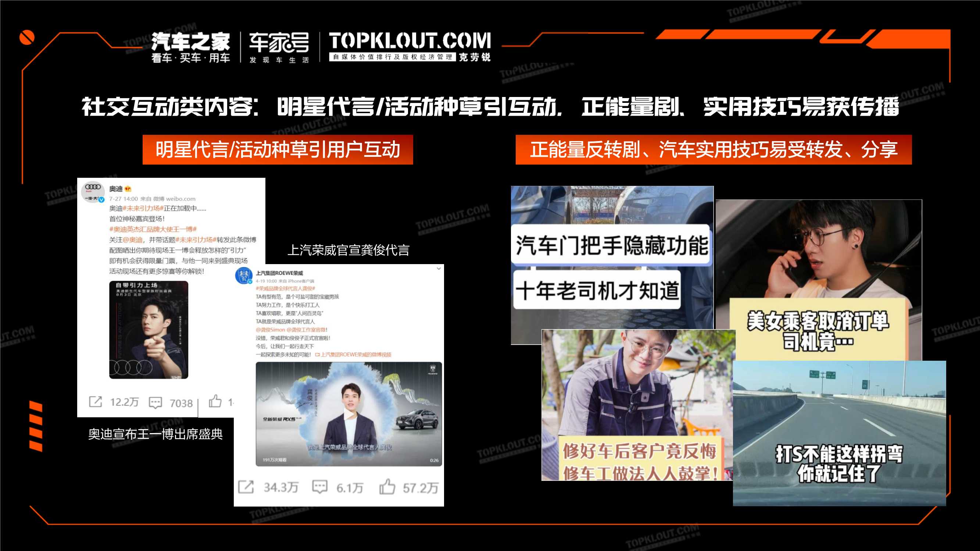
Task: Open the 美女乘客取消订单 video thumbnail
Action: [x=819, y=280]
